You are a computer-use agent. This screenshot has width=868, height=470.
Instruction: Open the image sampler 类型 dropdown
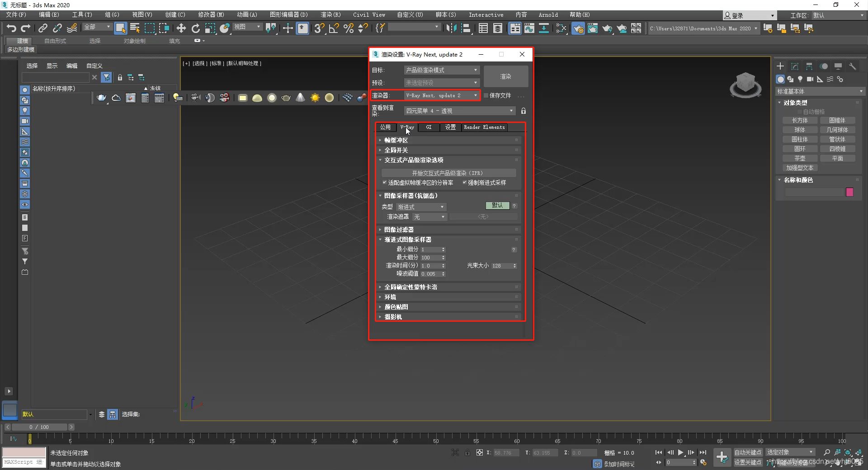pos(421,207)
